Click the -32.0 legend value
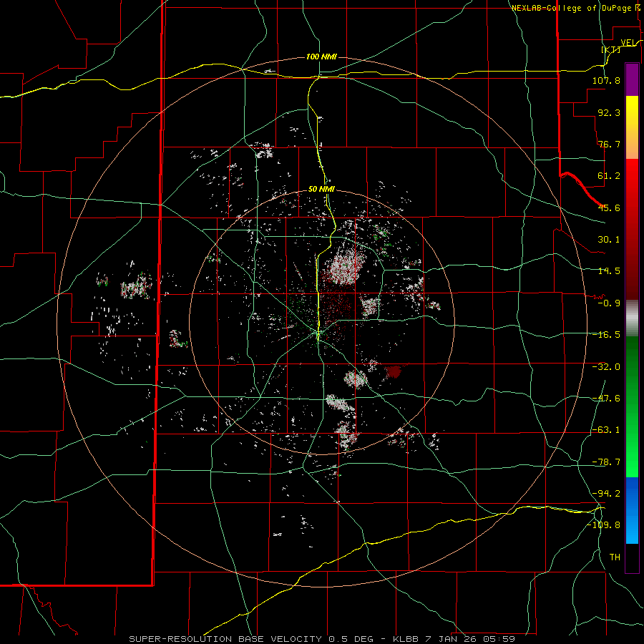644x644 pixels. pos(606,367)
